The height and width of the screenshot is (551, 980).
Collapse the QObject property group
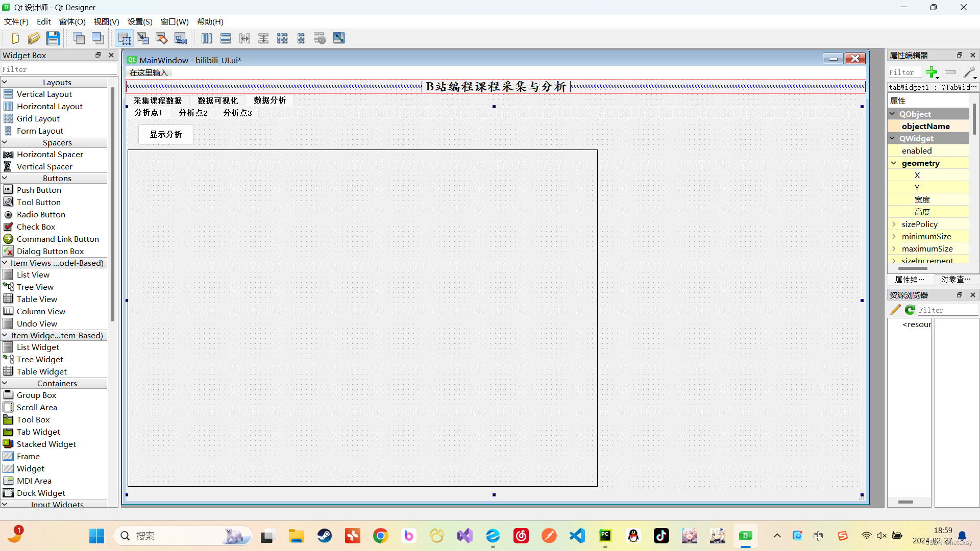pos(893,114)
